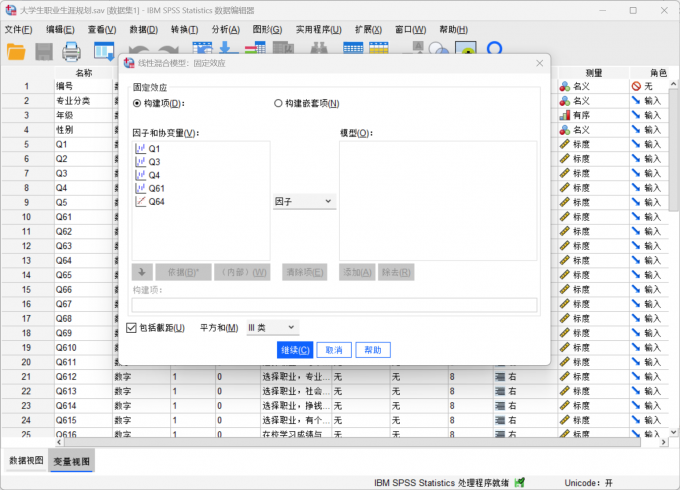
Task: Click the Q61 variable in factor list
Action: pos(156,188)
